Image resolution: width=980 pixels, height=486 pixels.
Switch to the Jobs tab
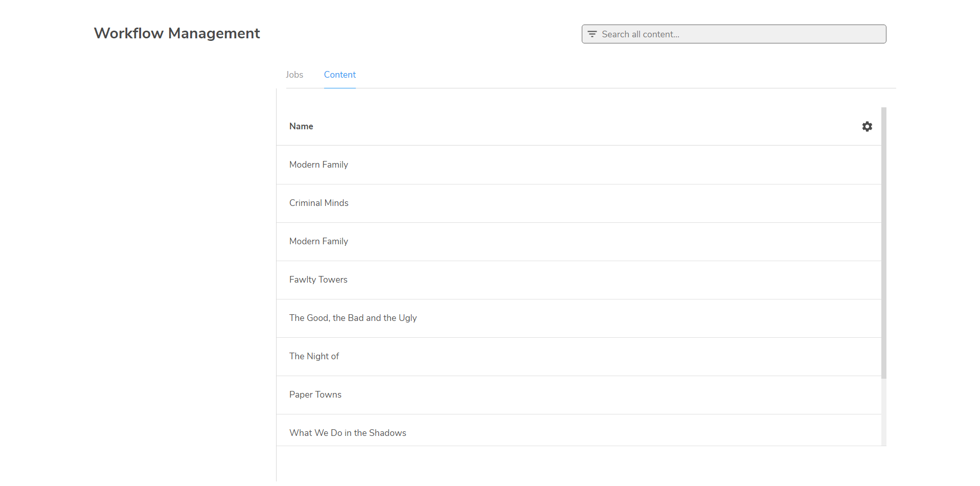click(x=294, y=75)
